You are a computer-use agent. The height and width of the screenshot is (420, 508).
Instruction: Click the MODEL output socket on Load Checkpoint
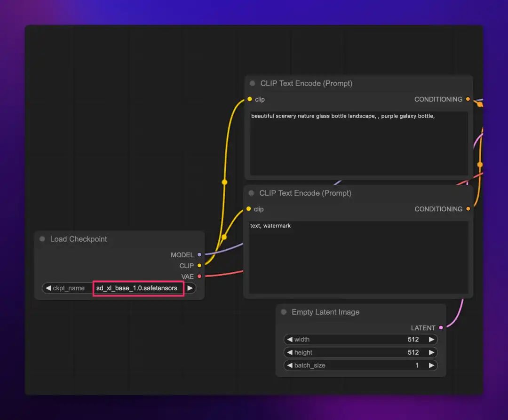(199, 255)
